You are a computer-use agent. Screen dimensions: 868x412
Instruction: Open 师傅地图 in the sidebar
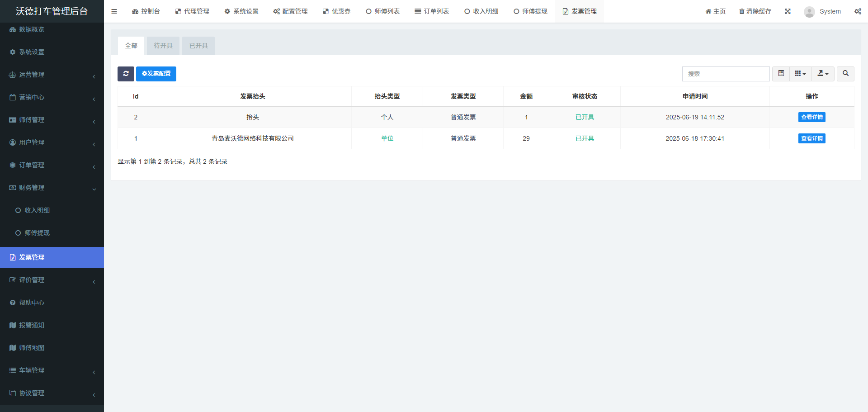[x=32, y=348]
